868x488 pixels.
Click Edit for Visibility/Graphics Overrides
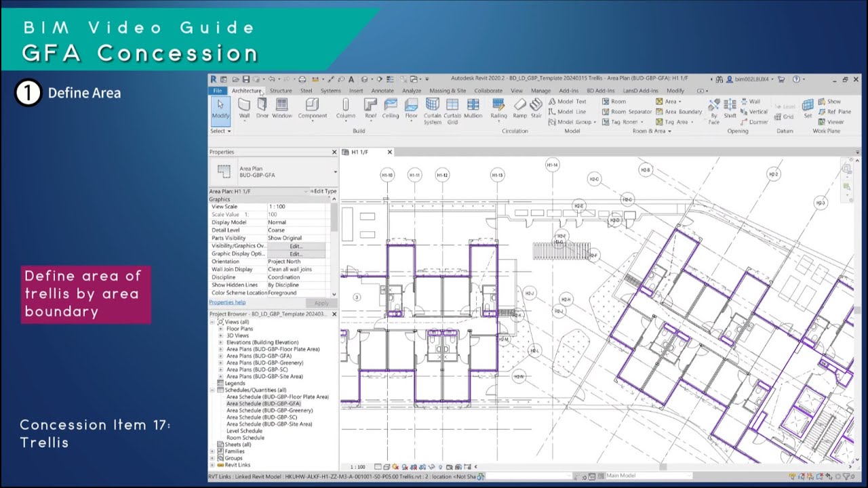tap(296, 246)
